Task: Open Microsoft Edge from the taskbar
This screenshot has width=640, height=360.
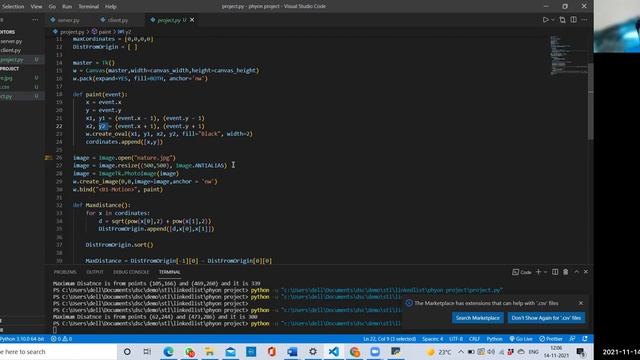Action: click(x=168, y=352)
